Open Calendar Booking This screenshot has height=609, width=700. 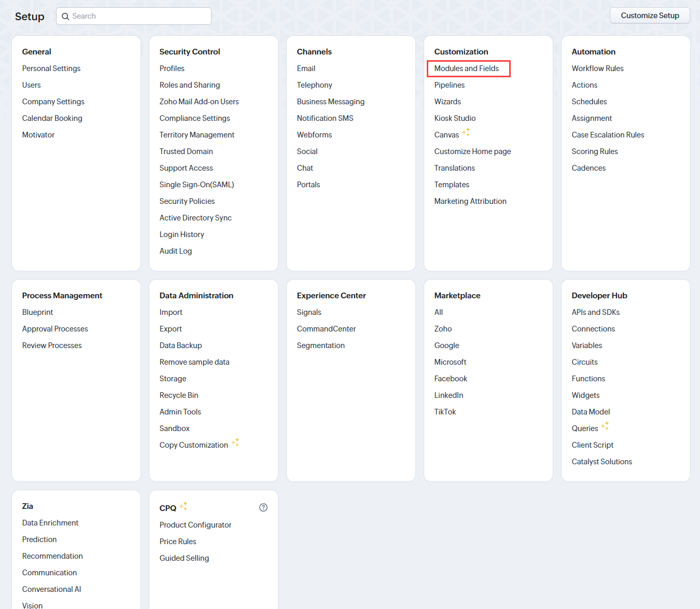[52, 118]
